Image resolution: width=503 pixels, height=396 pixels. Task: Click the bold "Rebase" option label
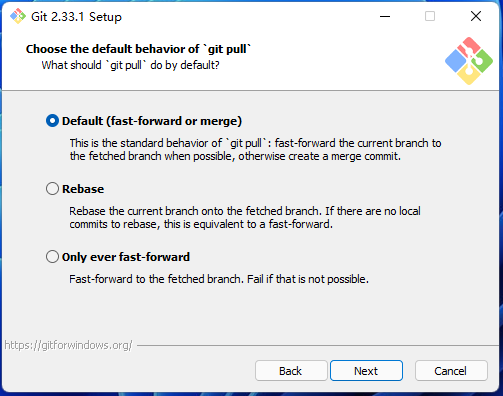tap(83, 189)
